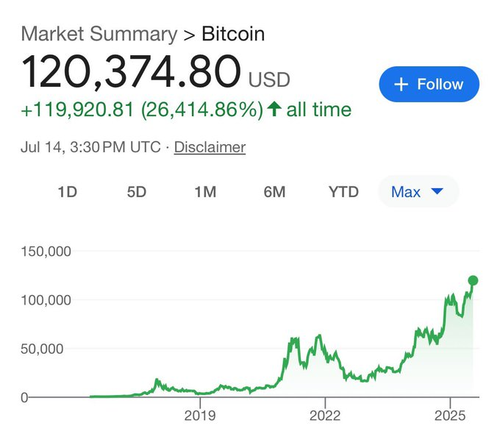Viewport: 500px width, 437px height.
Task: Switch to the 1D range tab
Action: click(67, 192)
